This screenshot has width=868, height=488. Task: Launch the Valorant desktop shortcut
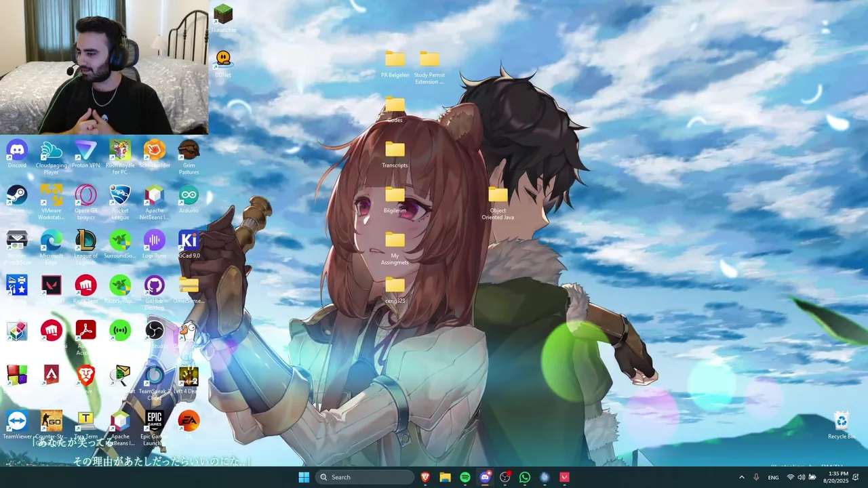click(x=52, y=289)
